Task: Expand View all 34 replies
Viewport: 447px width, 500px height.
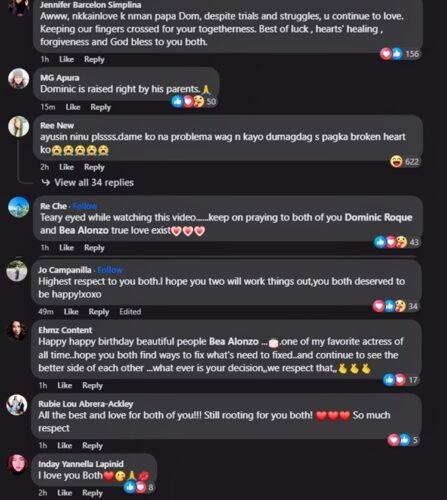Action: coord(88,183)
